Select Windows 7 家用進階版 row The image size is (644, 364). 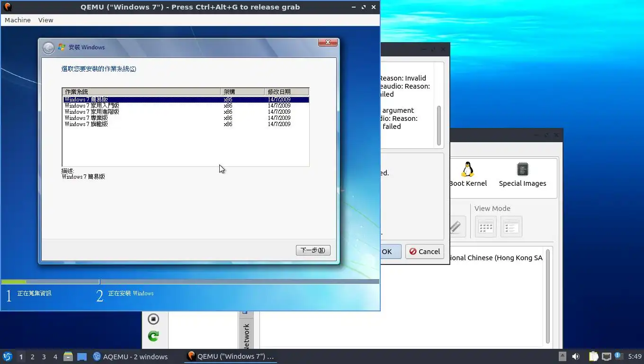186,112
